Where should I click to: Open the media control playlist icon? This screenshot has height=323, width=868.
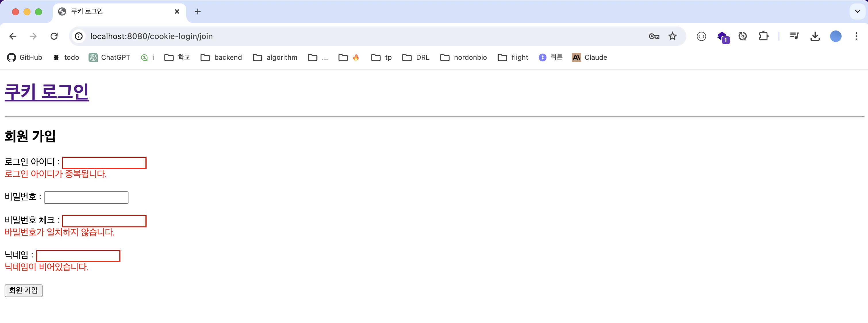coord(794,36)
